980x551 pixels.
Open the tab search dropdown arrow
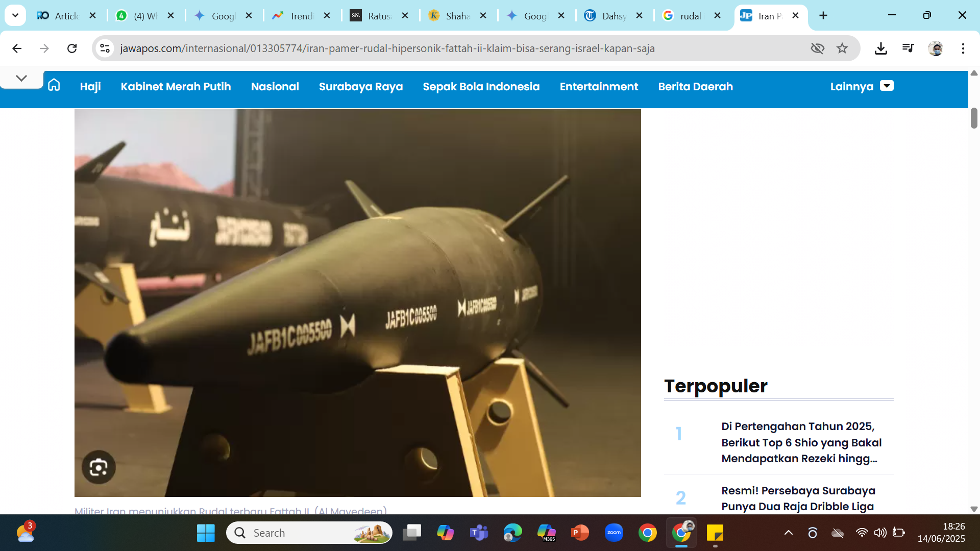pos(15,15)
